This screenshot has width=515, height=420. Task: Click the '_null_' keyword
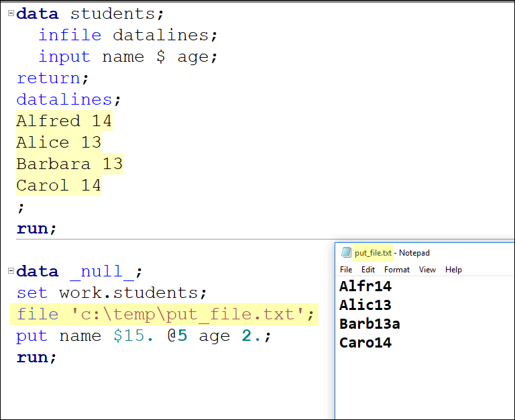click(102, 272)
